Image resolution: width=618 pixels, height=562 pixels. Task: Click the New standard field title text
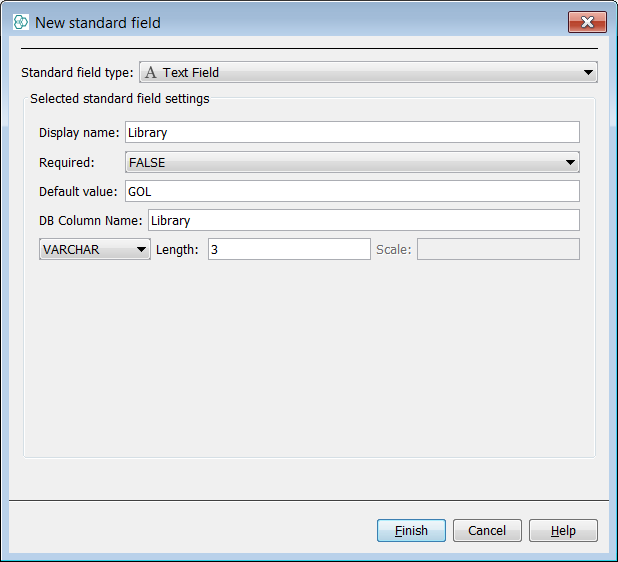pyautogui.click(x=98, y=22)
